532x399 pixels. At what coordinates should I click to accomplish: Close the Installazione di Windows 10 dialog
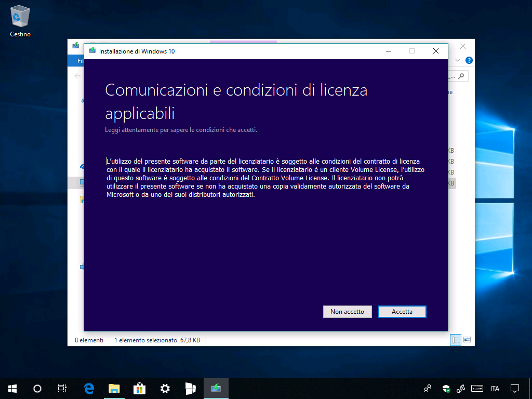pyautogui.click(x=436, y=51)
